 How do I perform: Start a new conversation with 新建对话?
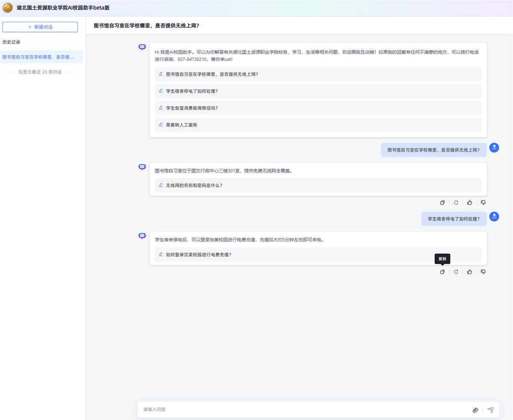pos(40,27)
